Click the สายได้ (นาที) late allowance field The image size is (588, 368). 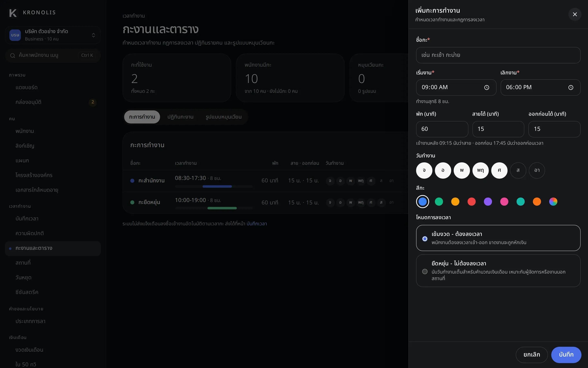(498, 129)
